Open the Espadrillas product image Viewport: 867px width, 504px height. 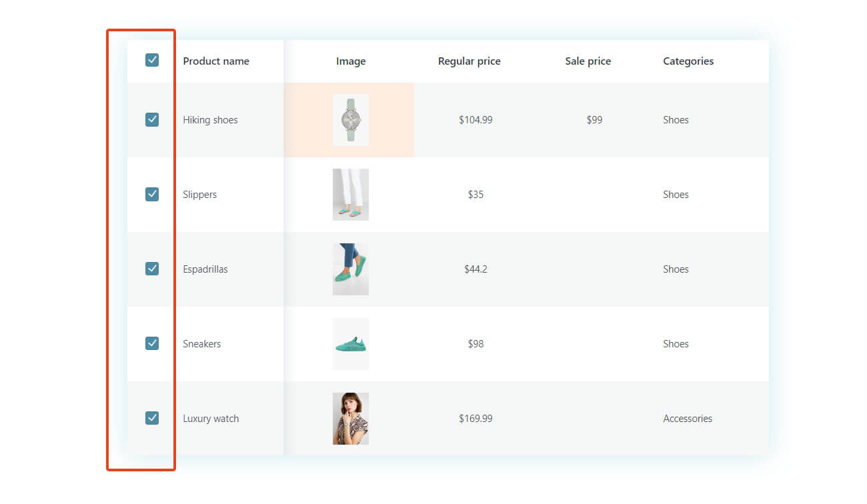[351, 269]
